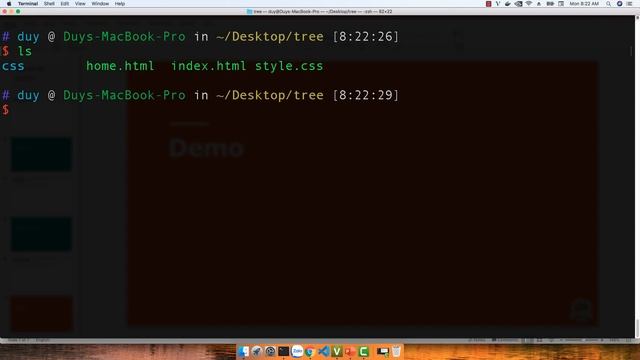Open the Terminal application menu
Image resolution: width=640 pixels, height=360 pixels.
[x=28, y=4]
